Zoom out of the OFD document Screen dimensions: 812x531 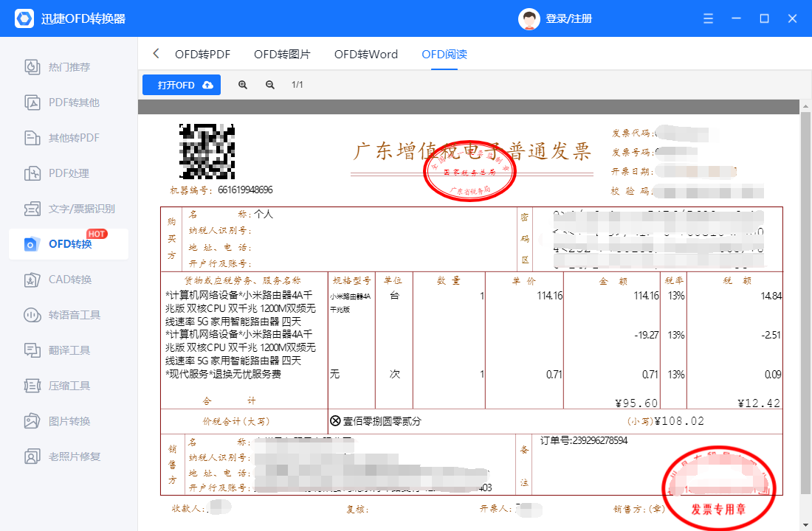270,84
